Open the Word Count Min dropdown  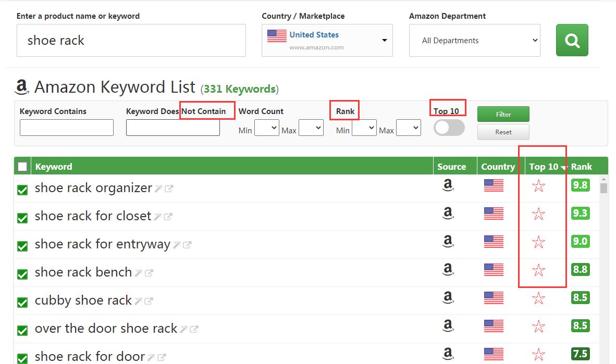pos(266,128)
